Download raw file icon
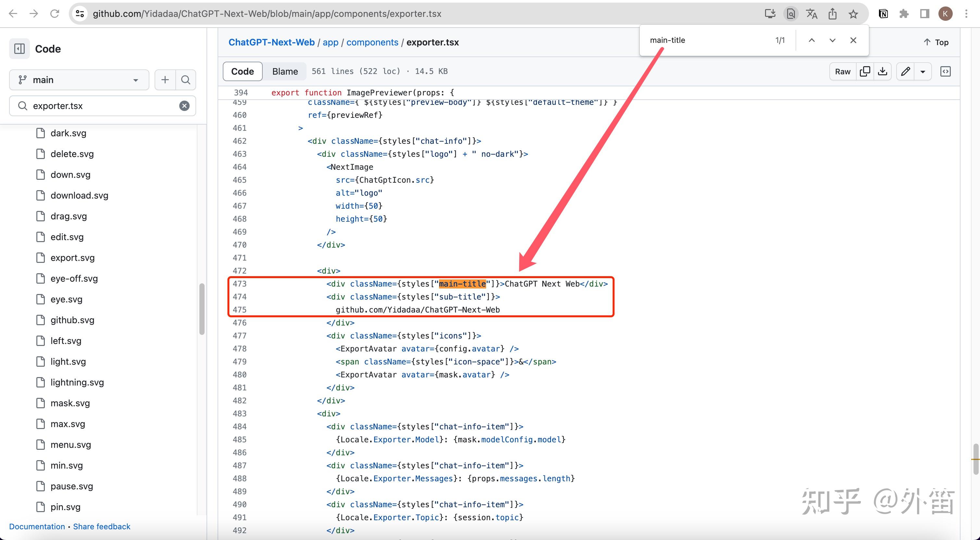Screen dimensions: 980x540 tap(883, 71)
